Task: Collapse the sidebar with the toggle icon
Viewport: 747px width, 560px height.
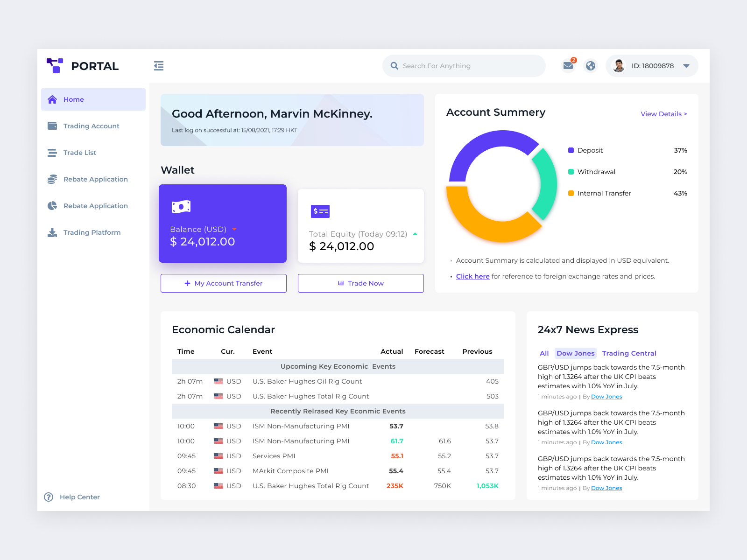Action: point(159,66)
